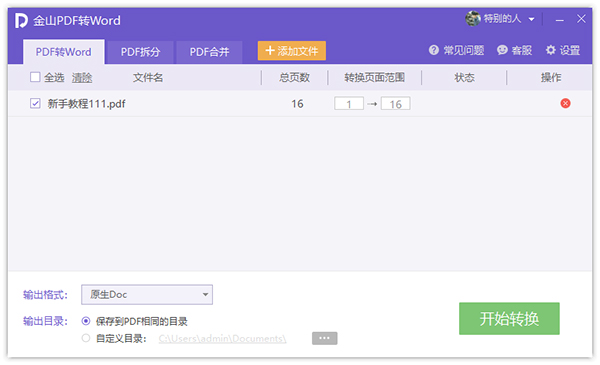Image resolution: width=600 pixels, height=365 pixels.
Task: Click the 文件名 column header
Action: (148, 78)
